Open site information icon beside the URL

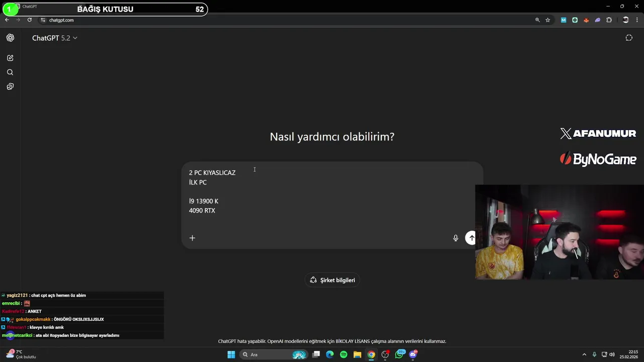43,20
